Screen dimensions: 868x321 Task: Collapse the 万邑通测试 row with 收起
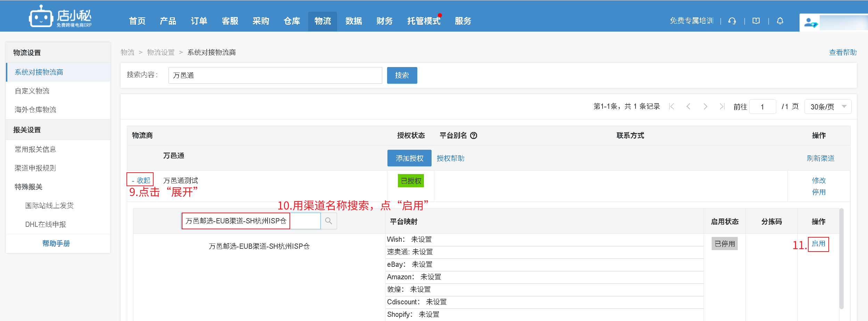(141, 180)
